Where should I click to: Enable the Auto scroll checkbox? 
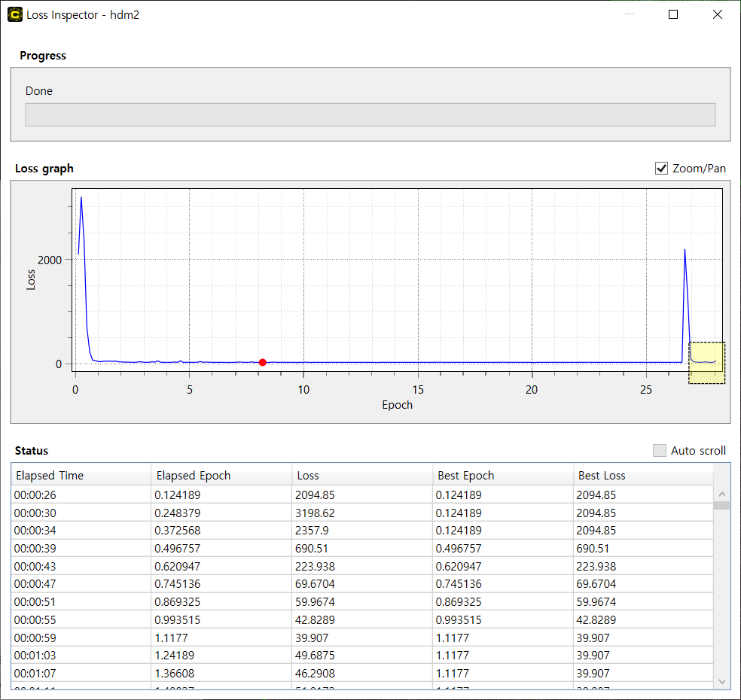(660, 451)
